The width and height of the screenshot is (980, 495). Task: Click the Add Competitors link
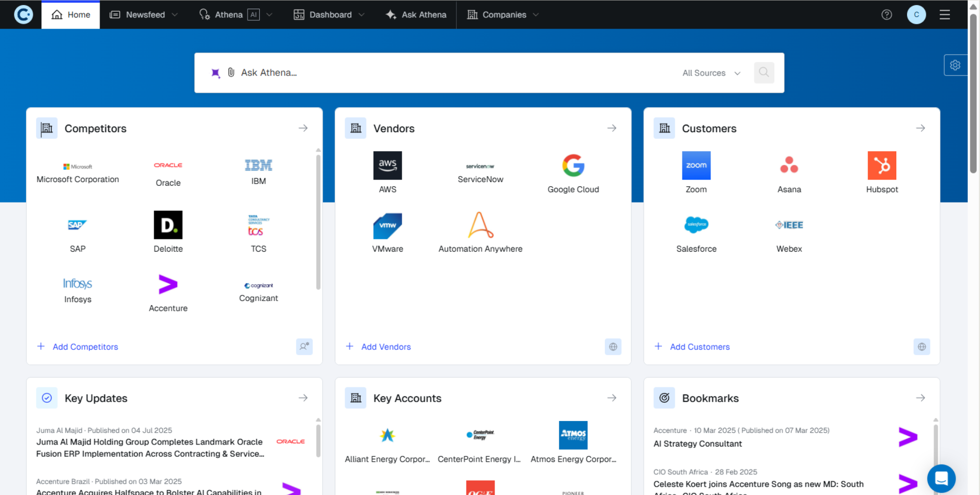85,347
